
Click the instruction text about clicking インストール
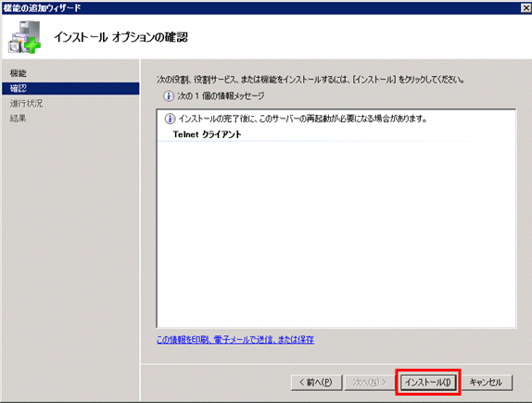coord(310,80)
